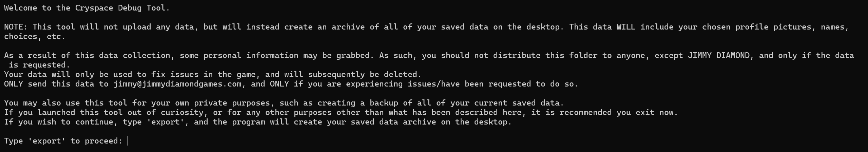
Task: Click the 'is requested.' wrapped line
Action: [x=39, y=65]
